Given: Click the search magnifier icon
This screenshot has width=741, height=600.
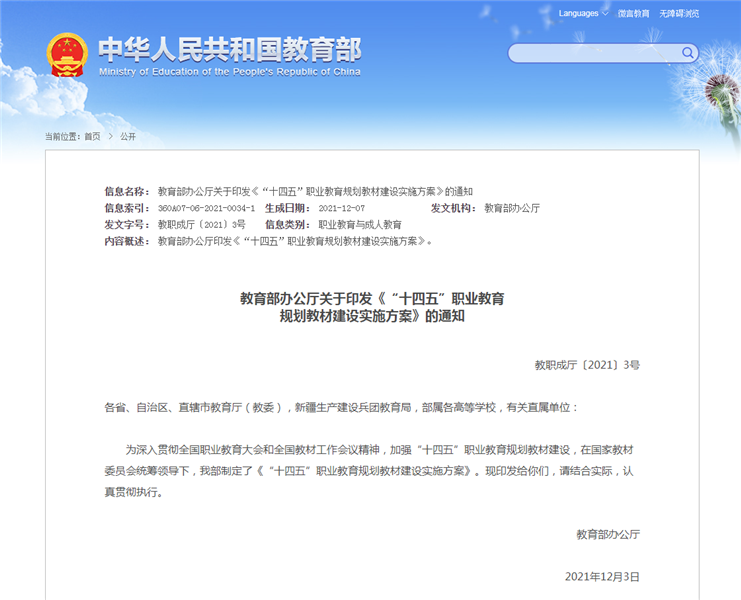Looking at the screenshot, I should click(688, 53).
